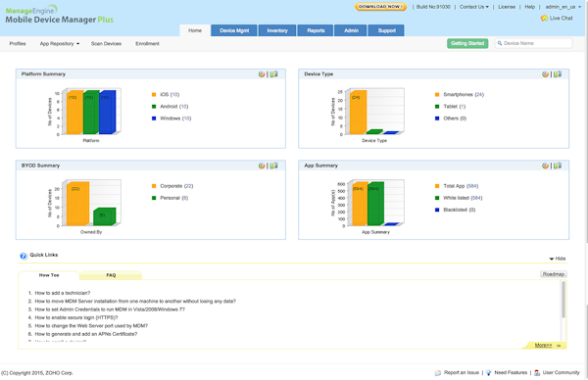Image resolution: width=588 pixels, height=380 pixels.
Task: Focus the Device Name search field
Action: (534, 43)
